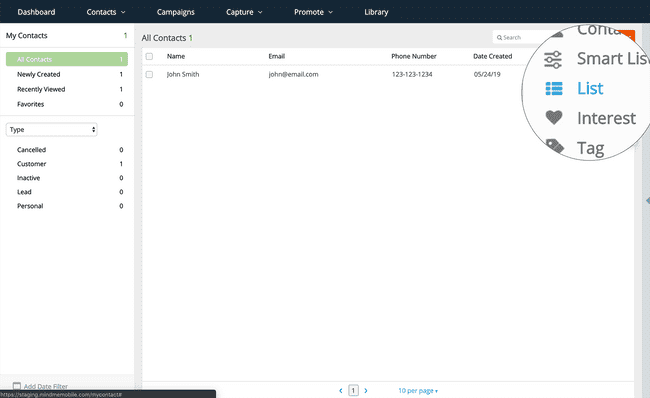Image resolution: width=650 pixels, height=398 pixels.
Task: Sort by the Phone Number column
Action: tap(414, 56)
